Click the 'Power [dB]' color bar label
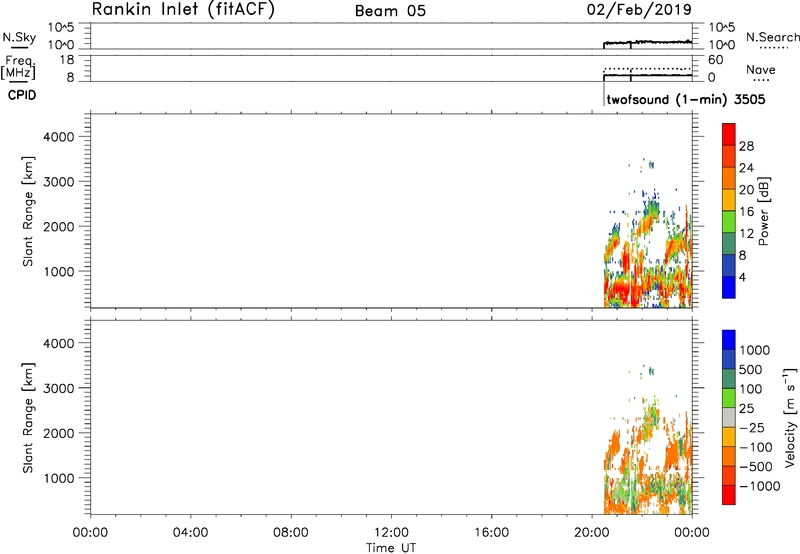This screenshot has width=800, height=554. (764, 211)
